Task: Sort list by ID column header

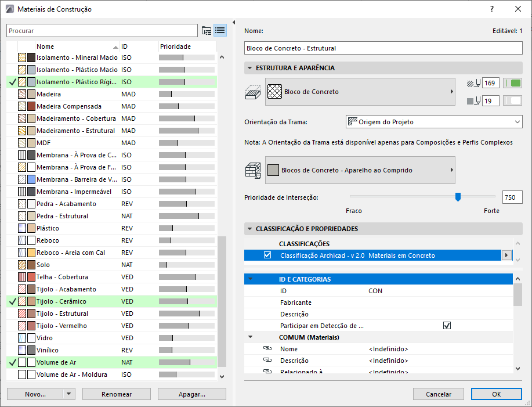Action: click(139, 46)
